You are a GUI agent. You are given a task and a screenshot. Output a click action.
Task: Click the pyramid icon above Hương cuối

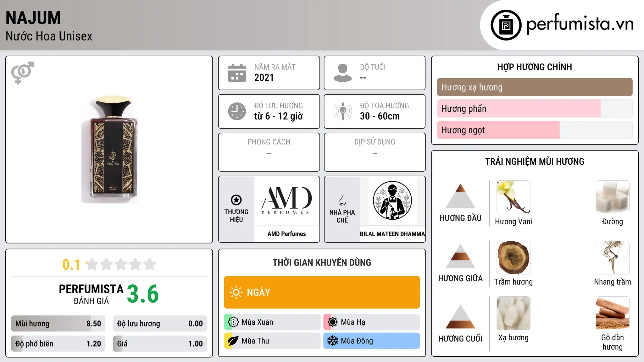[x=460, y=316]
